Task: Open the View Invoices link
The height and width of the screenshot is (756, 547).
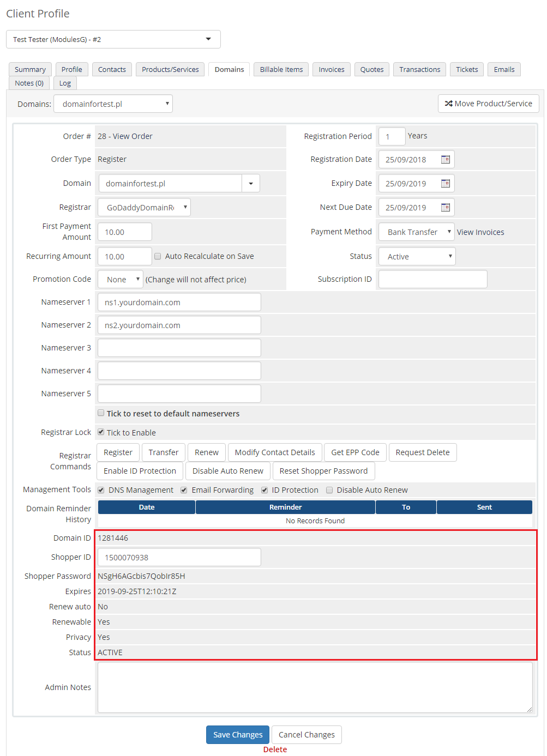Action: tap(480, 232)
